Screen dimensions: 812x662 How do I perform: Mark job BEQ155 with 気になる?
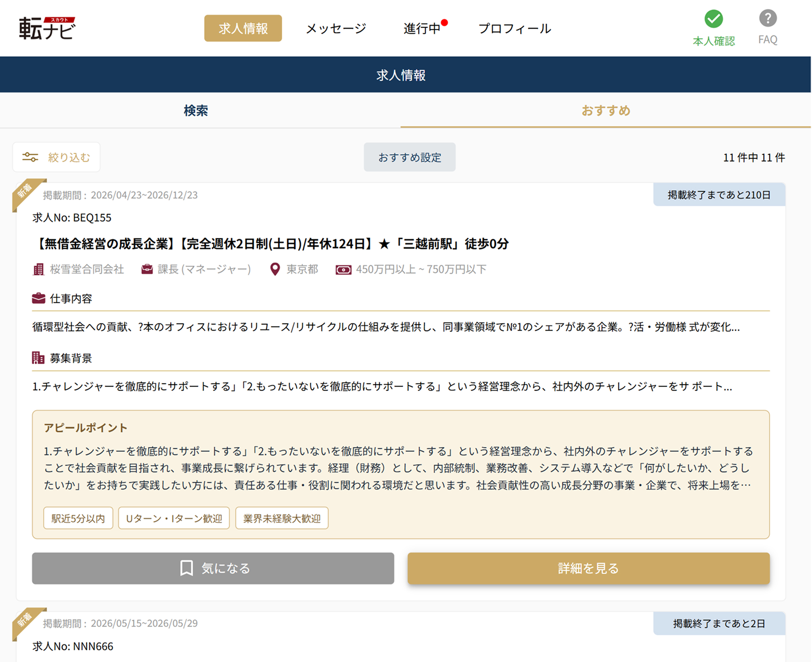click(x=213, y=568)
